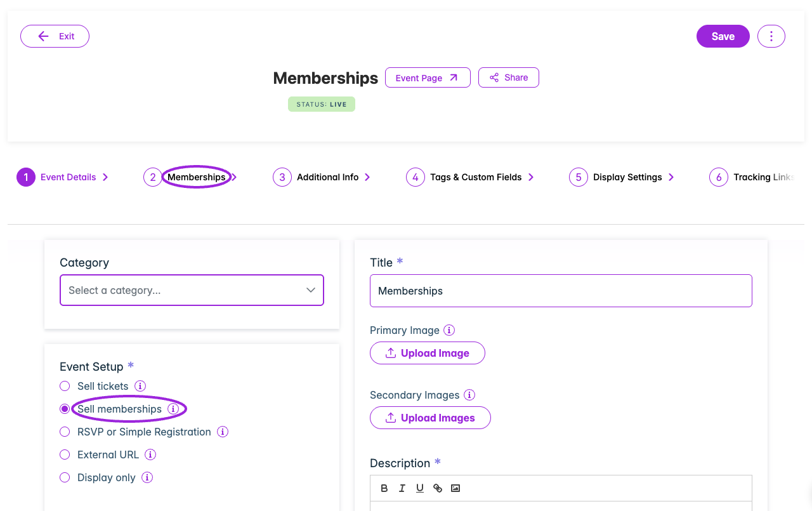The height and width of the screenshot is (511, 812).
Task: Click info icon beside Primary Image
Action: pyautogui.click(x=449, y=330)
